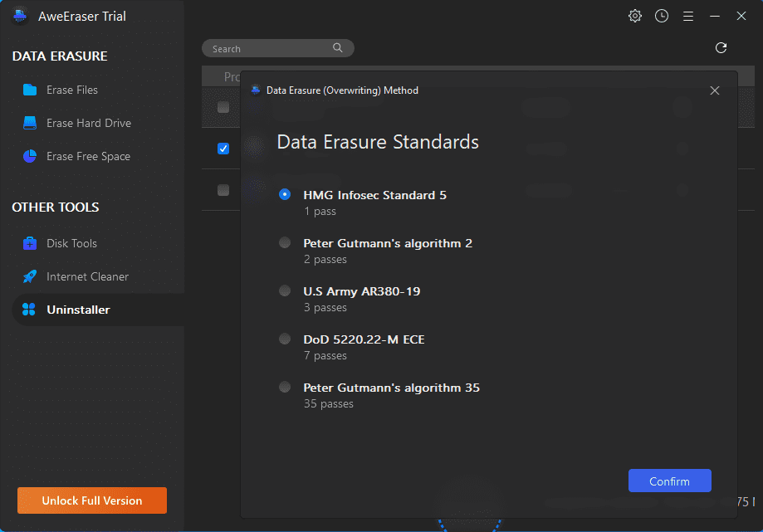Screen dimensions: 763x532
Task: Open the Uninstaller section
Action: pos(77,310)
